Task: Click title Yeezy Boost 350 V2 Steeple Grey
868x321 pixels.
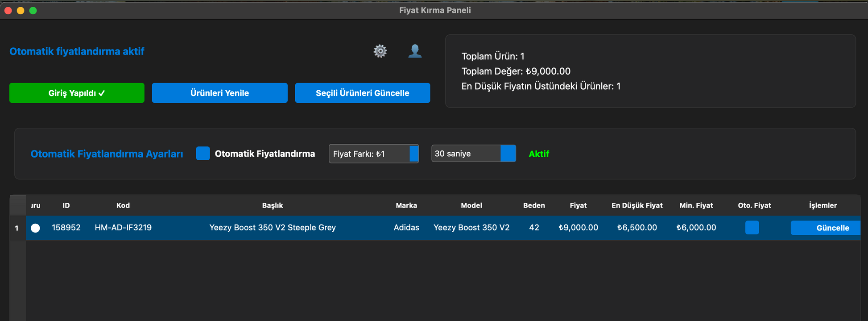Action: [x=273, y=228]
